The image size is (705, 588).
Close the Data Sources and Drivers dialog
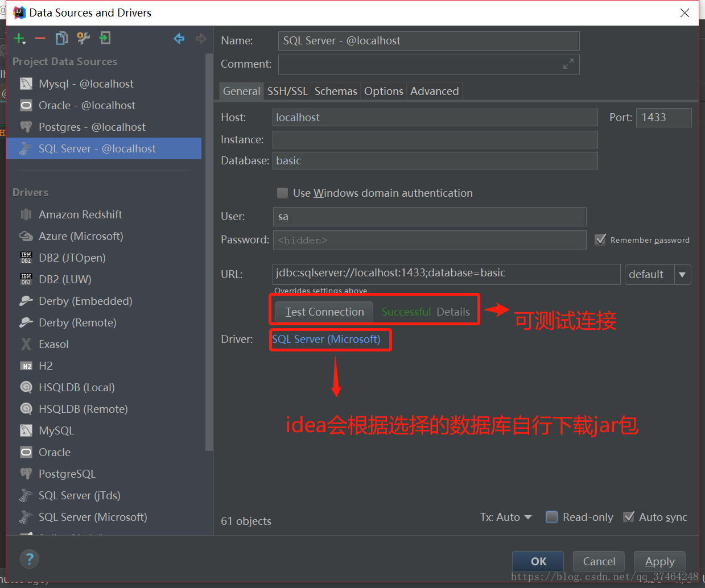(685, 13)
